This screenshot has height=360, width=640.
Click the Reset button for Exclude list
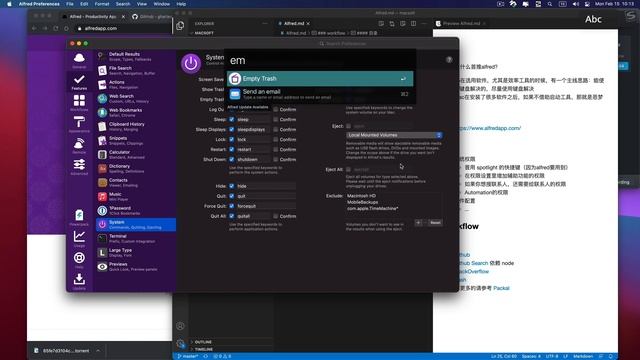[435, 223]
